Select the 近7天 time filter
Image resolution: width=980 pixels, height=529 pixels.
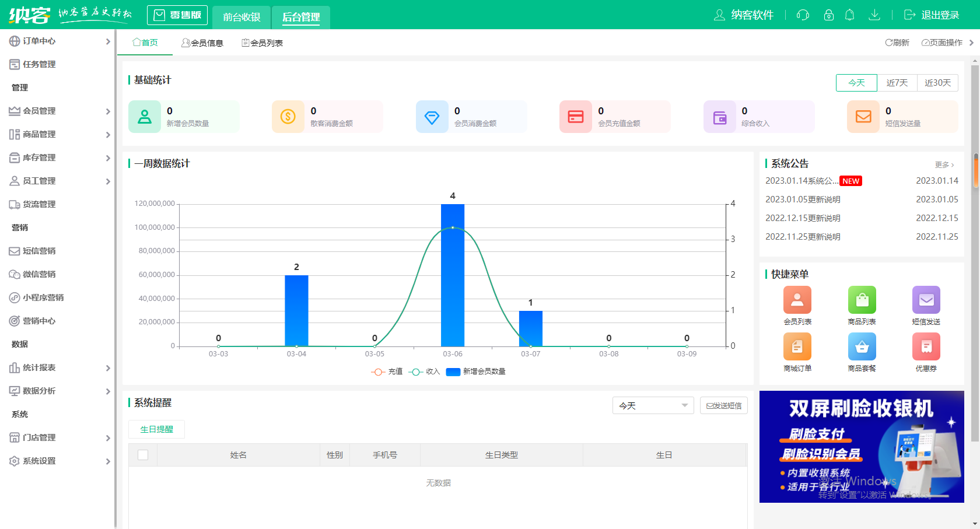tap(897, 82)
